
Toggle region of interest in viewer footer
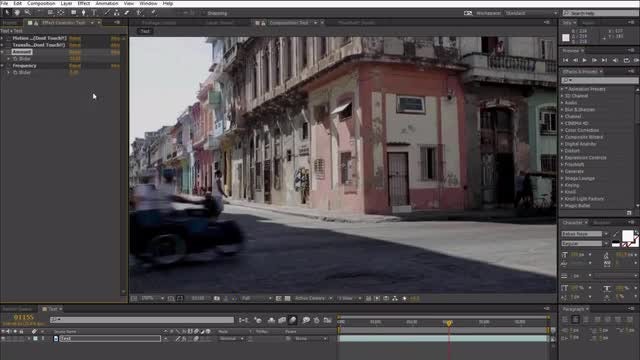pos(279,298)
